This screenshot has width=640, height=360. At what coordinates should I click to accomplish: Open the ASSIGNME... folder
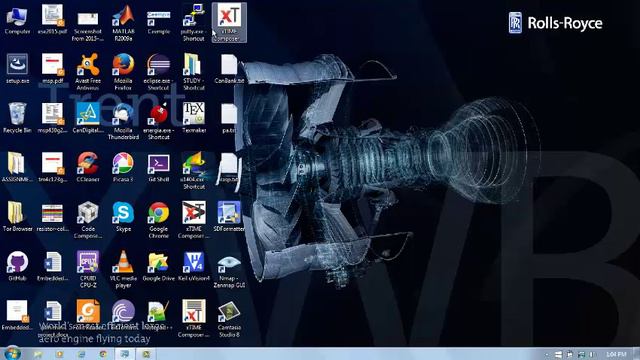[x=17, y=167]
